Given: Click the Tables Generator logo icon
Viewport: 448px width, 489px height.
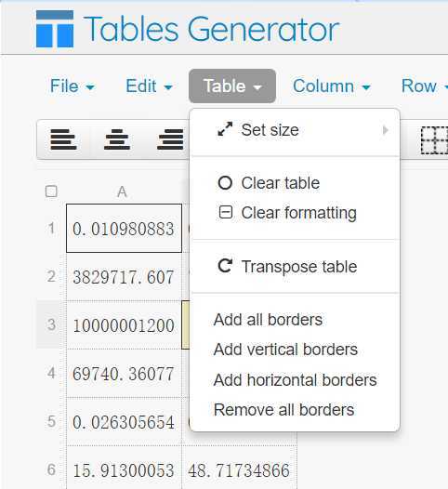Looking at the screenshot, I should coord(55,29).
